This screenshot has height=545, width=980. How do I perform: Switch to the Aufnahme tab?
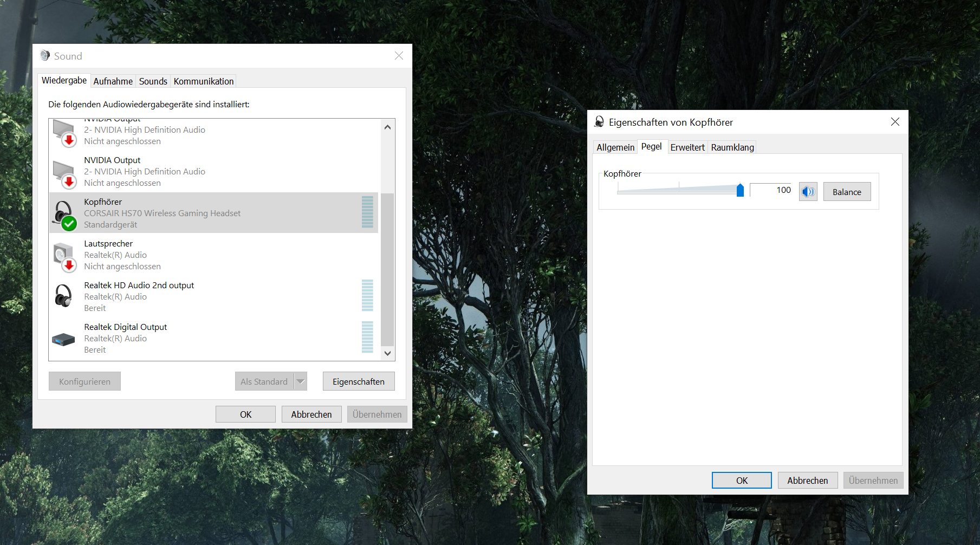[x=113, y=81]
